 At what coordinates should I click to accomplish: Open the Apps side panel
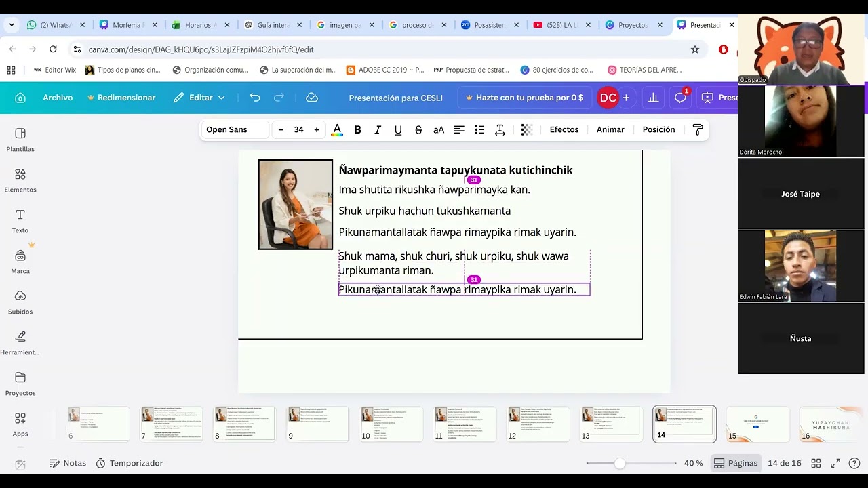[x=20, y=424]
